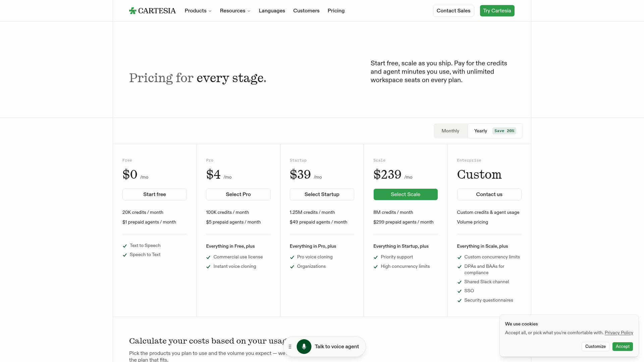Screen dimensions: 644x362
Task: Click the checkmark beside SSO
Action: (x=460, y=291)
